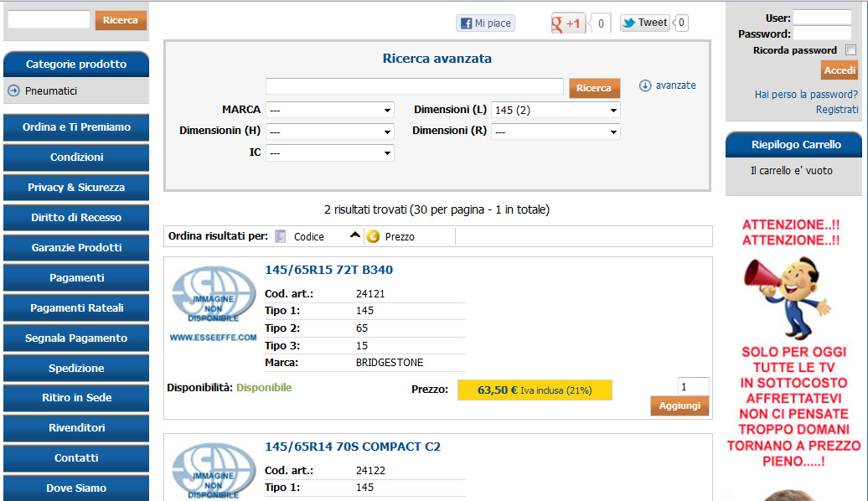The width and height of the screenshot is (868, 501).
Task: Click the Accedi login button
Action: pos(840,70)
